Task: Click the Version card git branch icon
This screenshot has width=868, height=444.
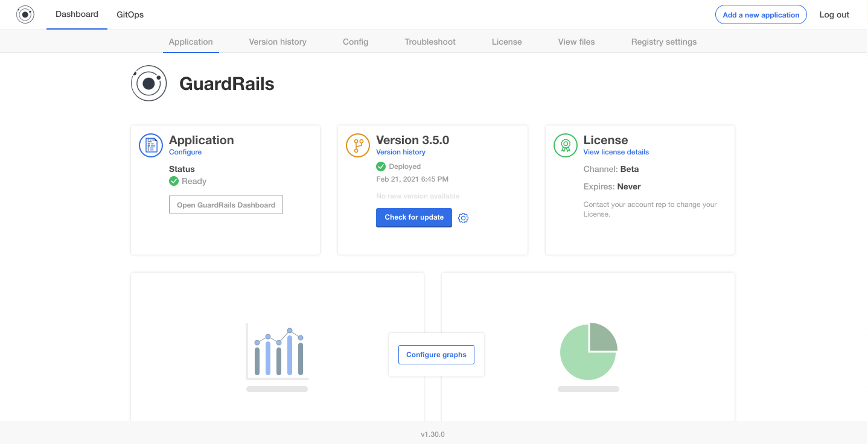Action: 358,145
